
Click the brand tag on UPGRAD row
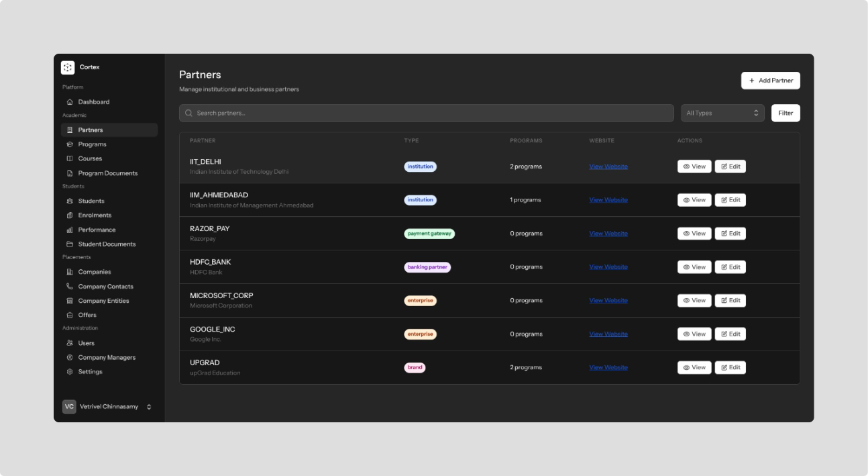415,368
